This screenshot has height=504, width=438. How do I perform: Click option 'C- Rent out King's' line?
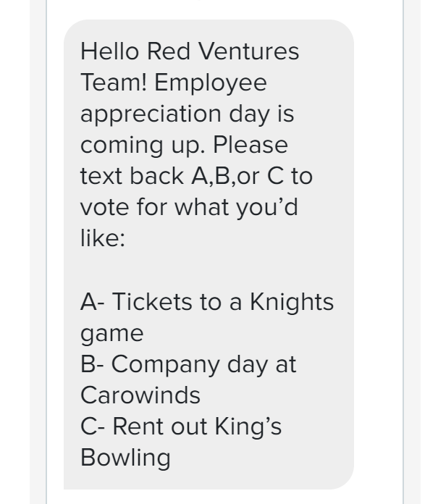181,428
